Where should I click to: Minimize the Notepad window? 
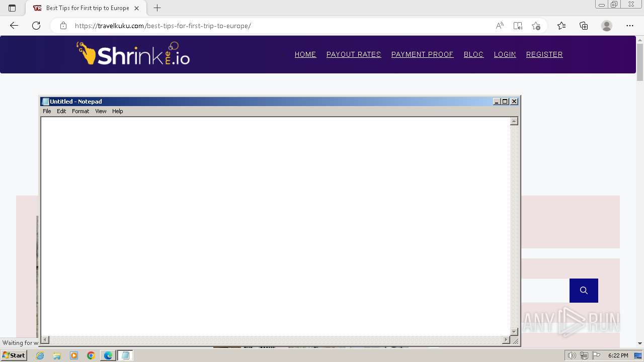[x=497, y=102]
